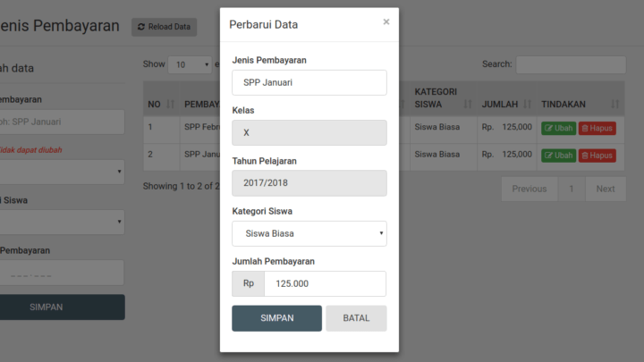Click the background SIMPAN button on left form

[62, 307]
